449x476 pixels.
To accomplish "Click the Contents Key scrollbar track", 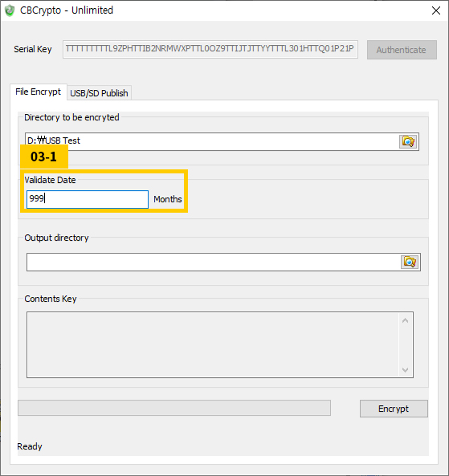I will point(406,345).
